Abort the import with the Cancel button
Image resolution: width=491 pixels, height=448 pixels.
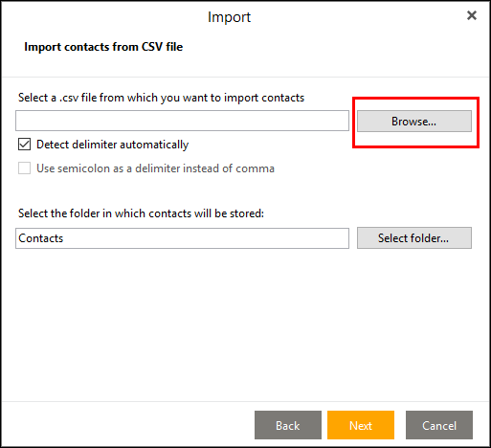point(439,425)
